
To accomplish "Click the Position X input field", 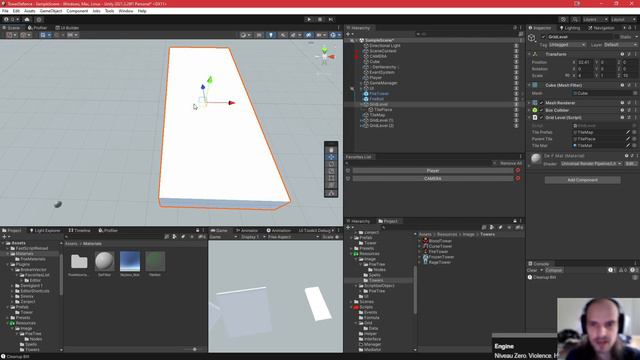I will click(584, 62).
